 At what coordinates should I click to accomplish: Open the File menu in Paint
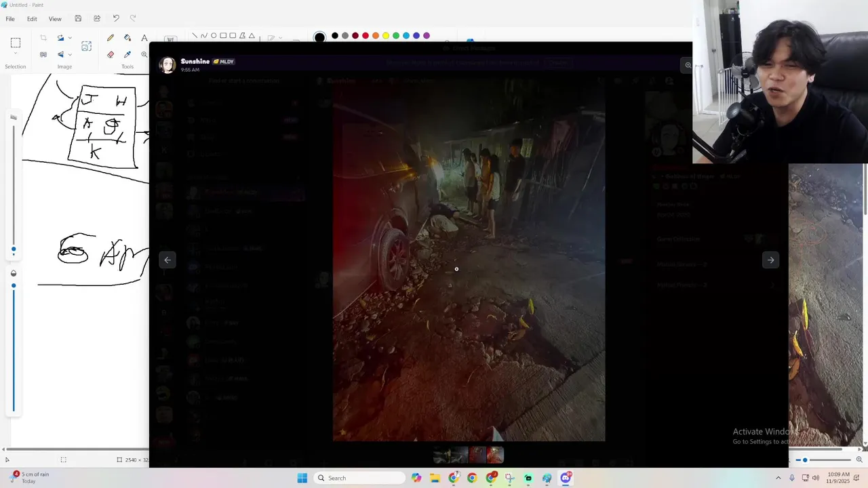click(10, 19)
